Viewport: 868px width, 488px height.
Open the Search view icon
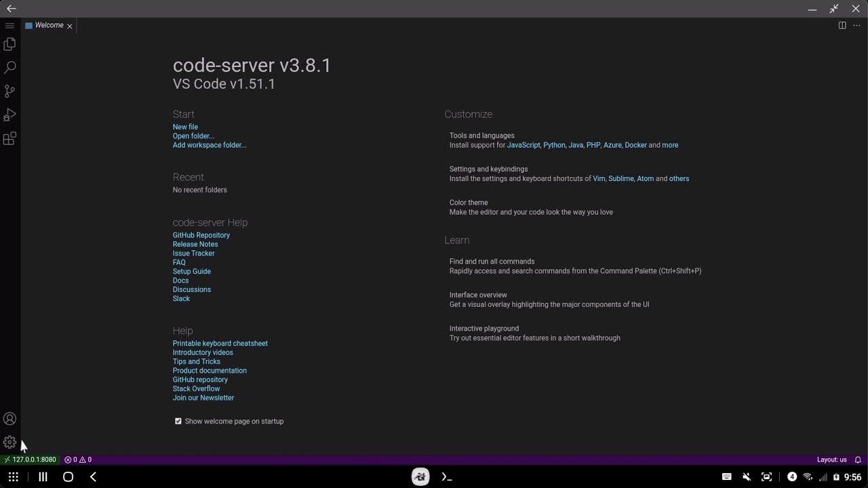pos(9,68)
